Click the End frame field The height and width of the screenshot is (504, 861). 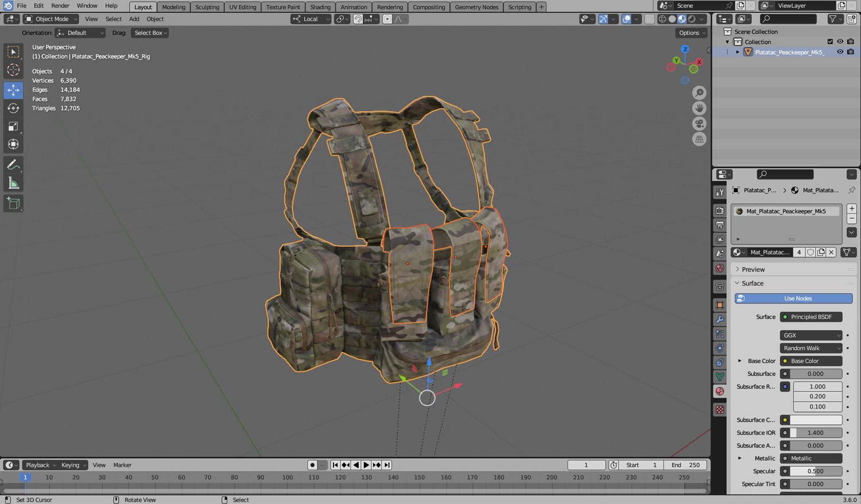point(687,465)
